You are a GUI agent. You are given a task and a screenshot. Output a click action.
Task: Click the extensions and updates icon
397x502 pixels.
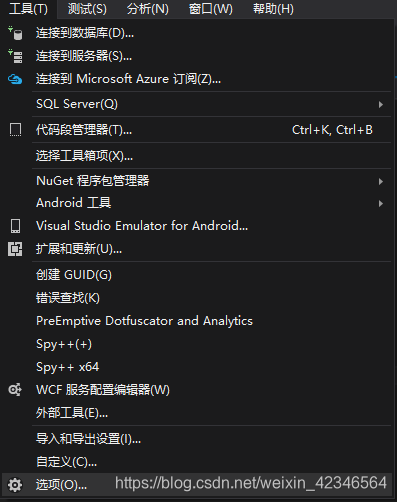click(15, 249)
